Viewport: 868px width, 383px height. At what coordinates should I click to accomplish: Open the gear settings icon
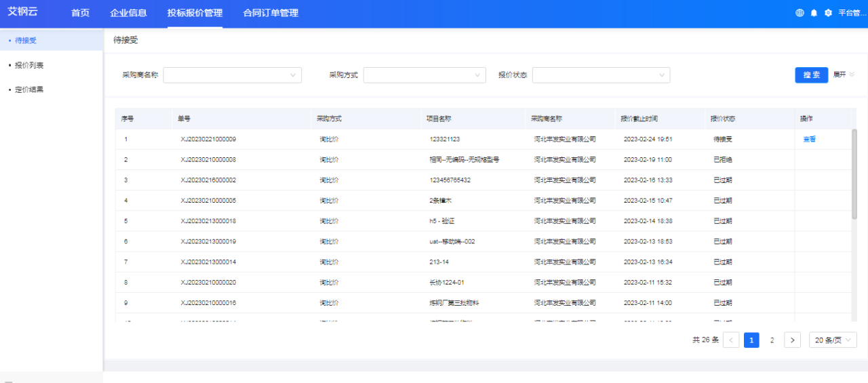pos(828,13)
